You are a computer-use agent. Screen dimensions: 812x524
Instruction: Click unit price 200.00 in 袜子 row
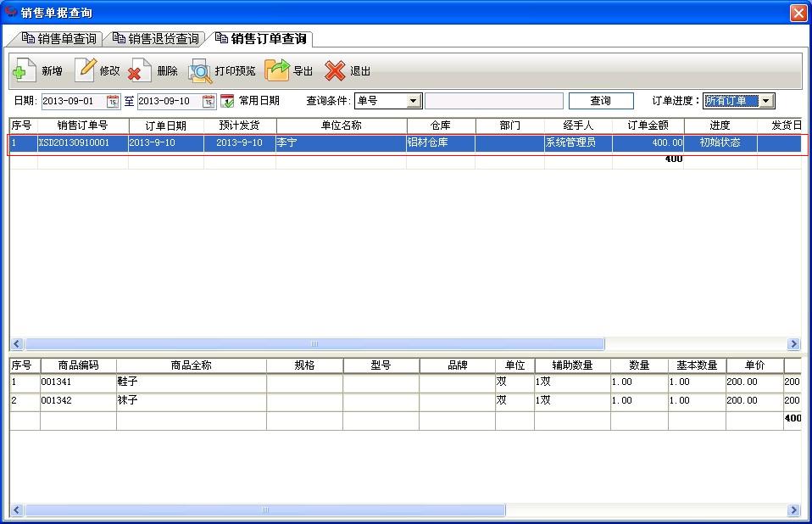click(x=754, y=401)
